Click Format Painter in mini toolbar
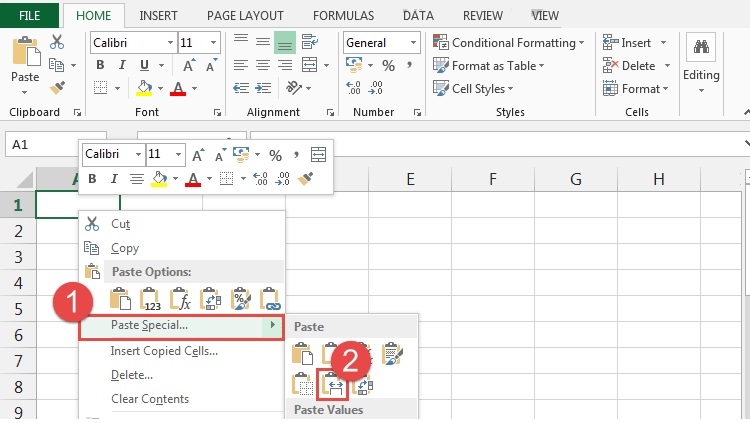 point(305,179)
